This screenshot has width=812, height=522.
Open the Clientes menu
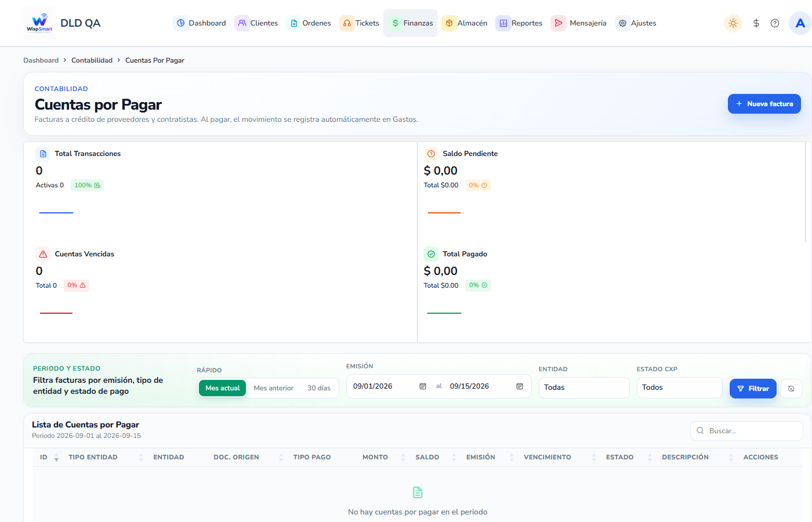[257, 23]
